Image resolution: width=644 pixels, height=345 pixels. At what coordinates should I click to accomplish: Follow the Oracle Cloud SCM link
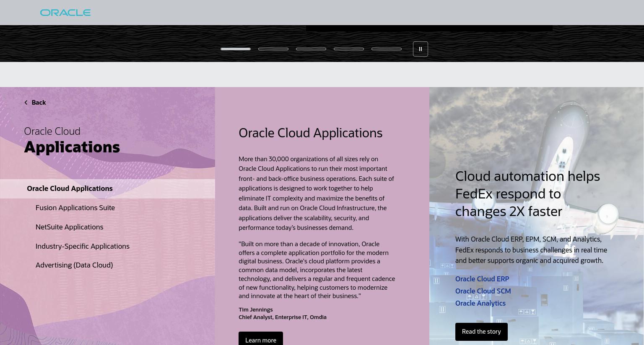tap(483, 291)
